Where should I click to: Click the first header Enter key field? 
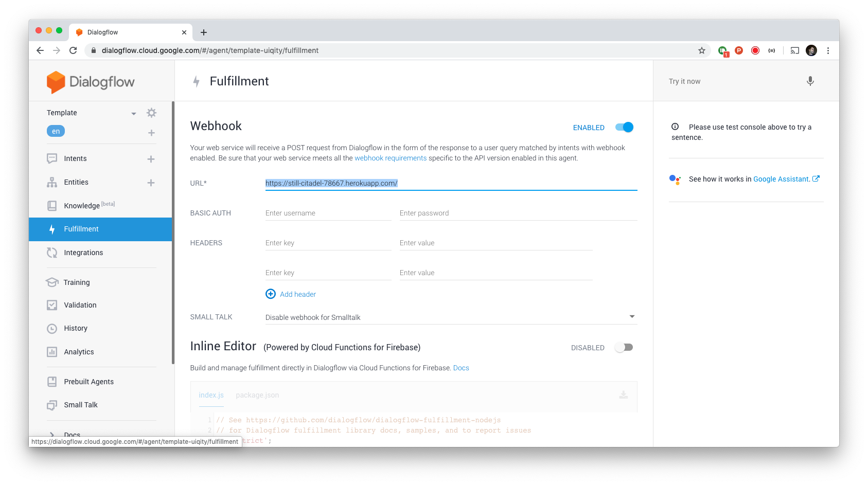pos(328,243)
